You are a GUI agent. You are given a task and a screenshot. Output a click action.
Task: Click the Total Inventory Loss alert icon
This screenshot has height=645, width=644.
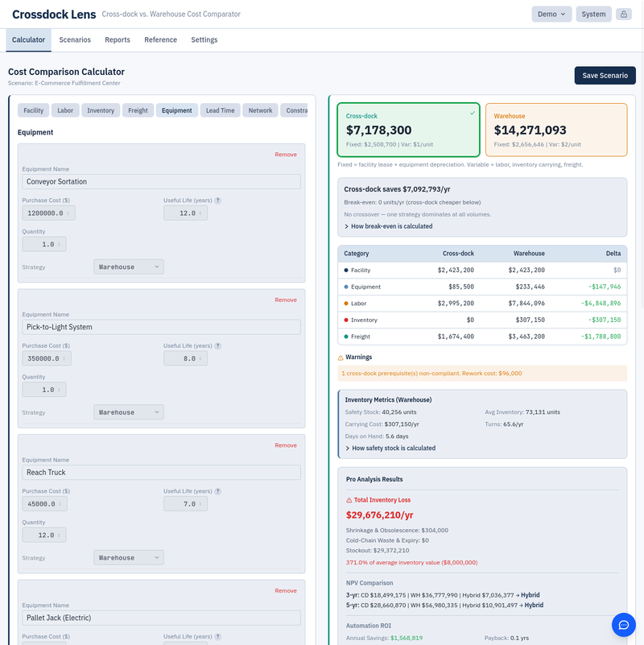[x=349, y=500]
